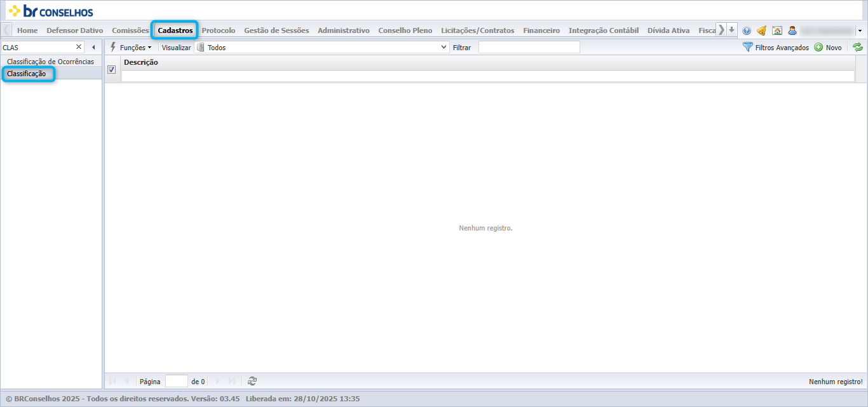Click the home page window icon
The width and height of the screenshot is (868, 407).
point(777,30)
